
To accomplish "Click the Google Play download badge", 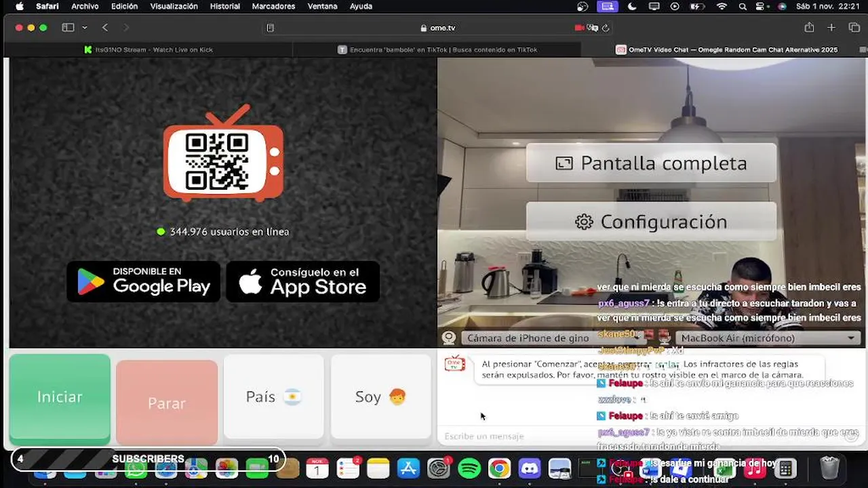I will click(x=144, y=281).
